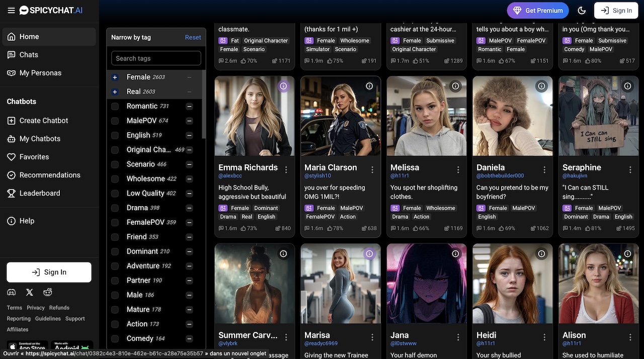Open creator profile @bobthebuilder000
This screenshot has width=644, height=359.
coord(500,176)
